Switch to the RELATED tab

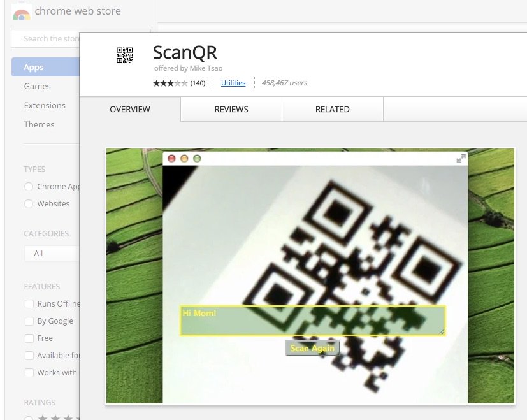pos(333,109)
